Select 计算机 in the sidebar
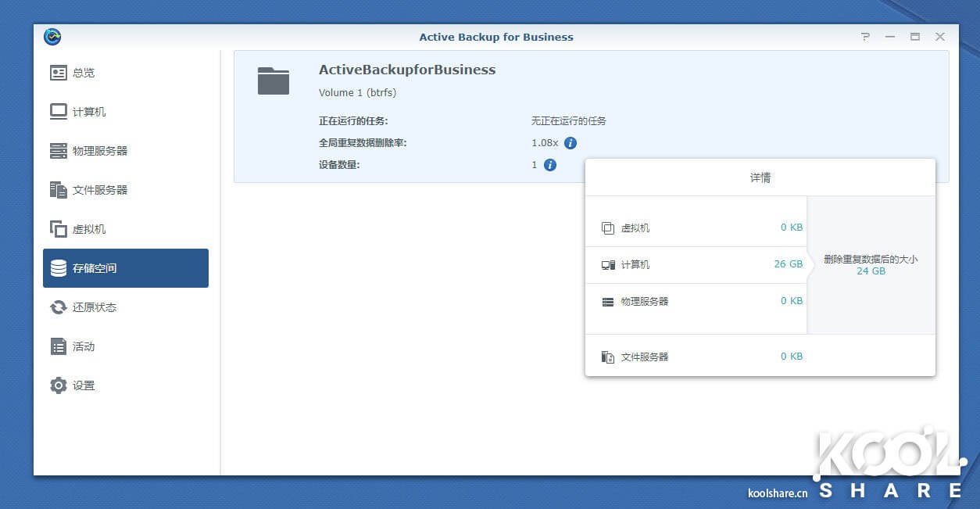The image size is (980, 509). tap(88, 112)
